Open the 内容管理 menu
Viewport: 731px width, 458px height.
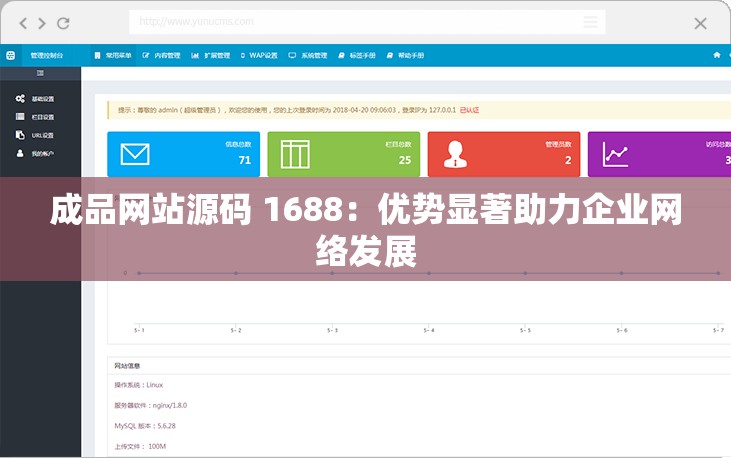[x=161, y=56]
